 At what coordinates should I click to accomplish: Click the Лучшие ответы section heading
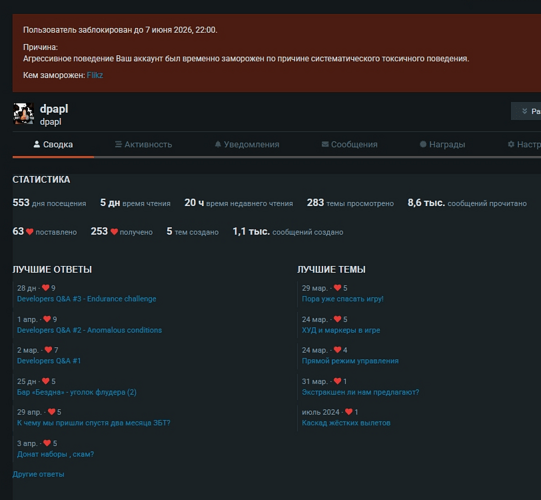(52, 269)
